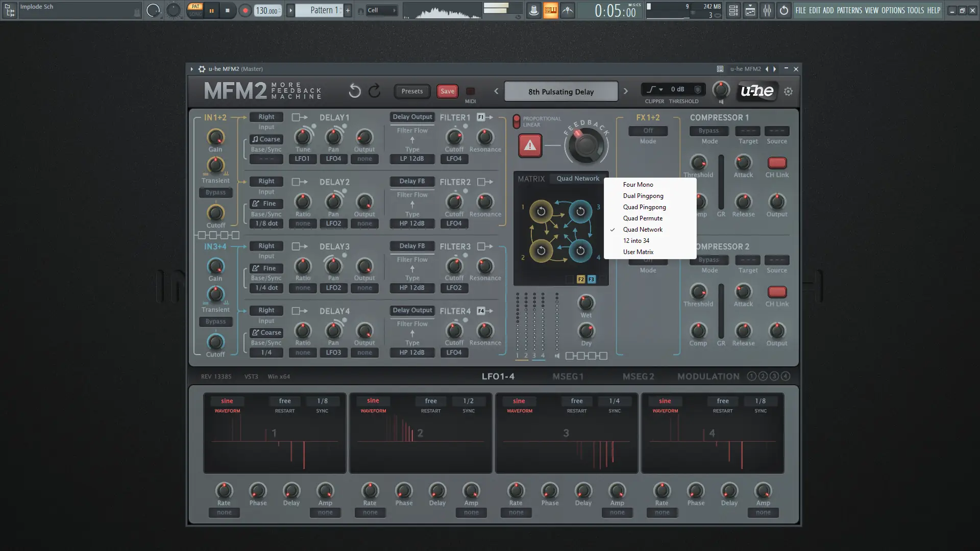Screen dimensions: 980x551
Task: Click the 8th Pulsating Delay preset display
Action: pos(560,92)
